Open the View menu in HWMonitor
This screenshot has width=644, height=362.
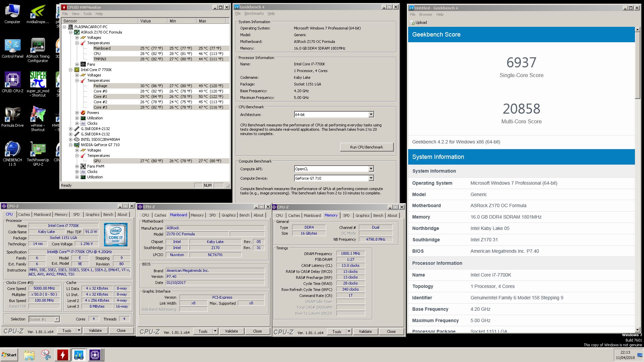point(75,14)
